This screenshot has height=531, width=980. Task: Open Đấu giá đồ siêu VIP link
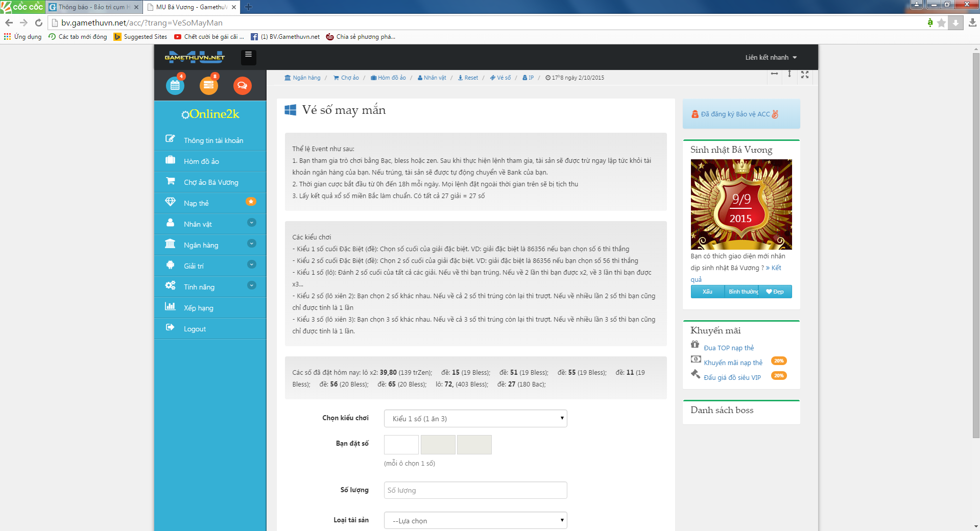[x=732, y=377]
